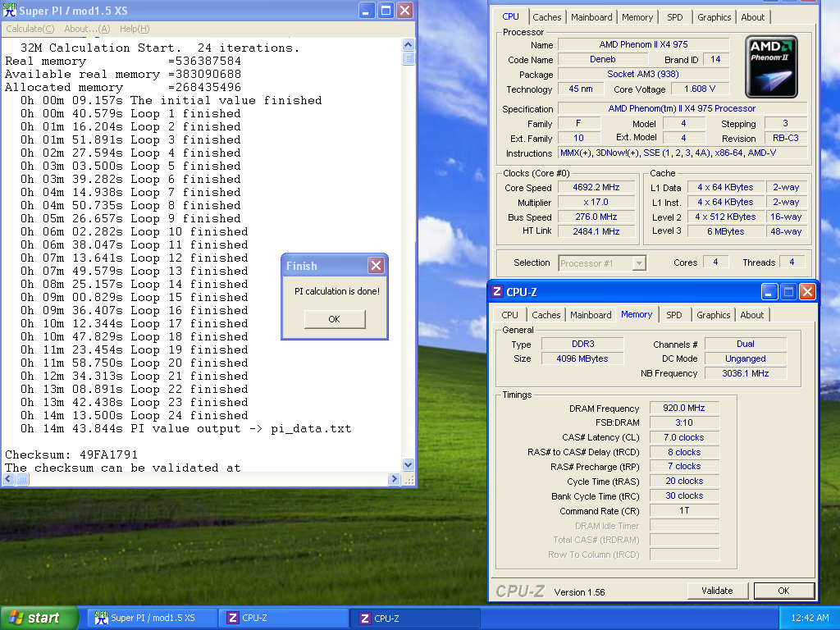
Task: Open Caches tab in lower CPU-Z window
Action: pos(546,315)
